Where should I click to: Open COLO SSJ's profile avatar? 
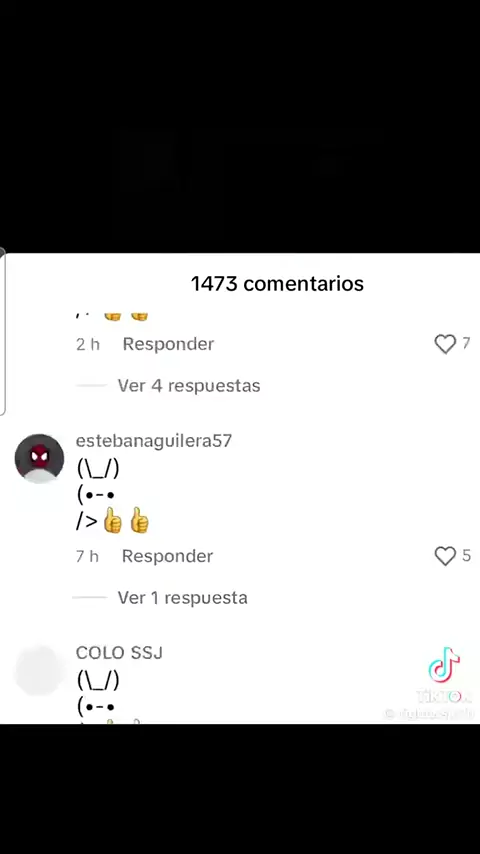(39, 670)
